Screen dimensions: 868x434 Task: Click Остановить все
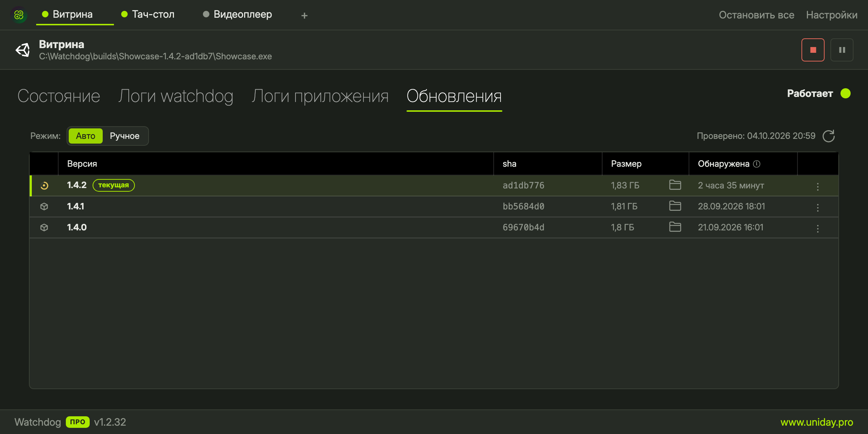tap(757, 15)
